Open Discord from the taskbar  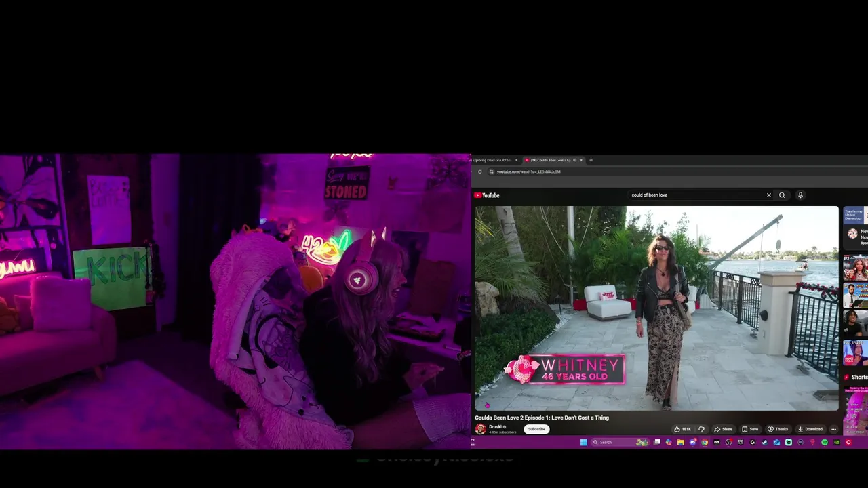692,442
